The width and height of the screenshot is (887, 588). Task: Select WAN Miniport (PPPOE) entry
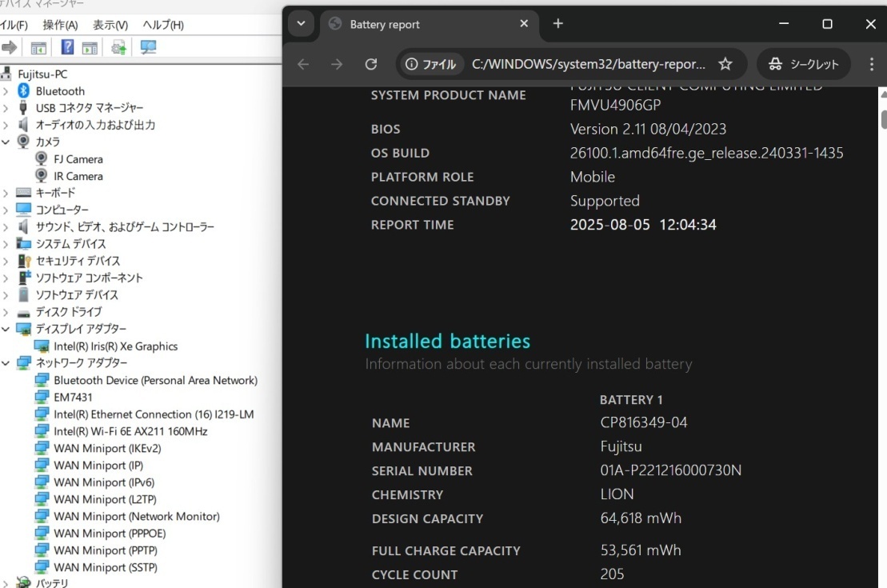pyautogui.click(x=110, y=533)
